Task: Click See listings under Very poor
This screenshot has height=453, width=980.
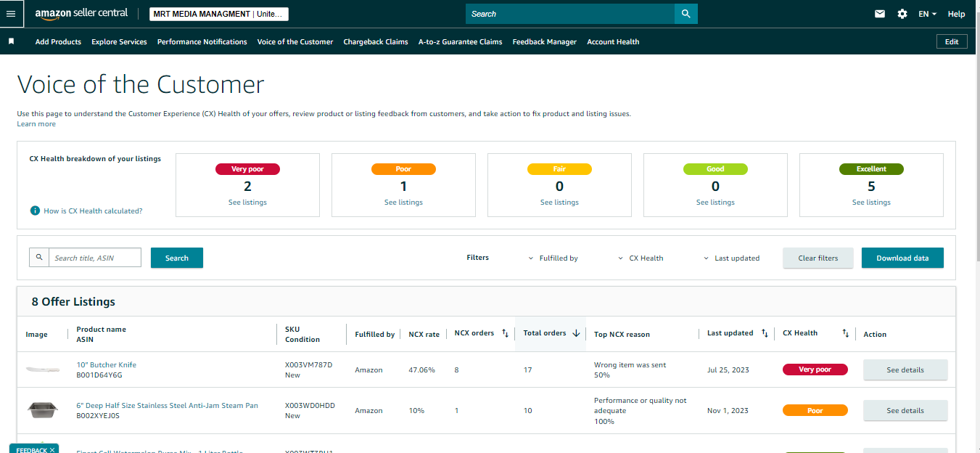Action: (x=247, y=203)
